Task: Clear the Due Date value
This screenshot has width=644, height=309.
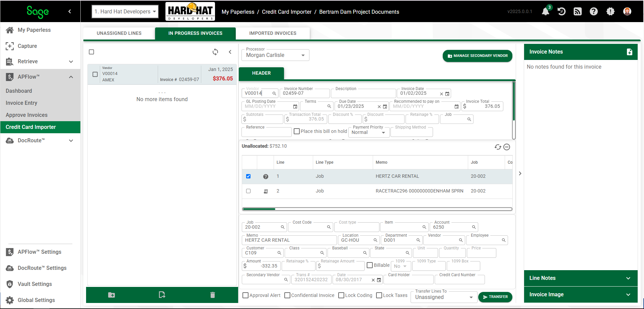Action: [x=379, y=106]
